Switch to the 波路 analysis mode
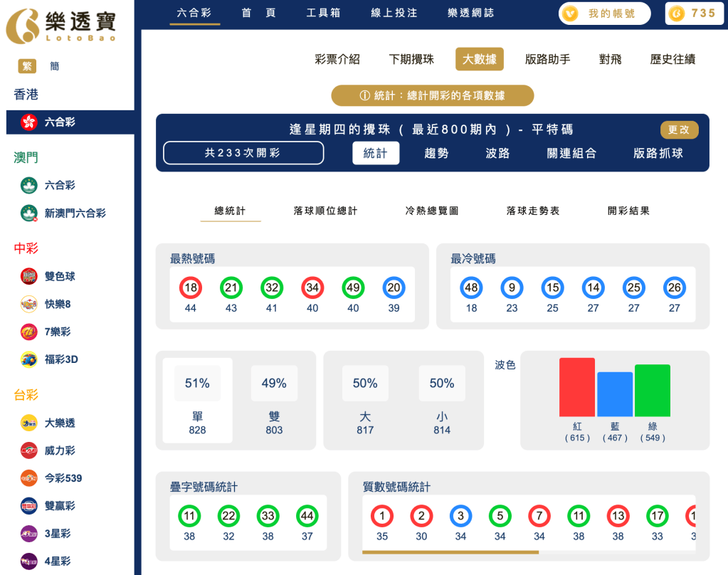 [496, 153]
